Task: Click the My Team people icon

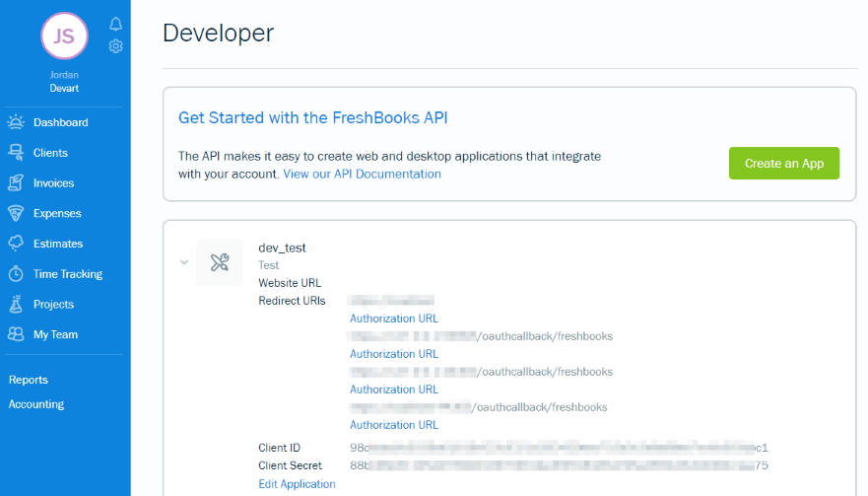Action: coord(16,334)
